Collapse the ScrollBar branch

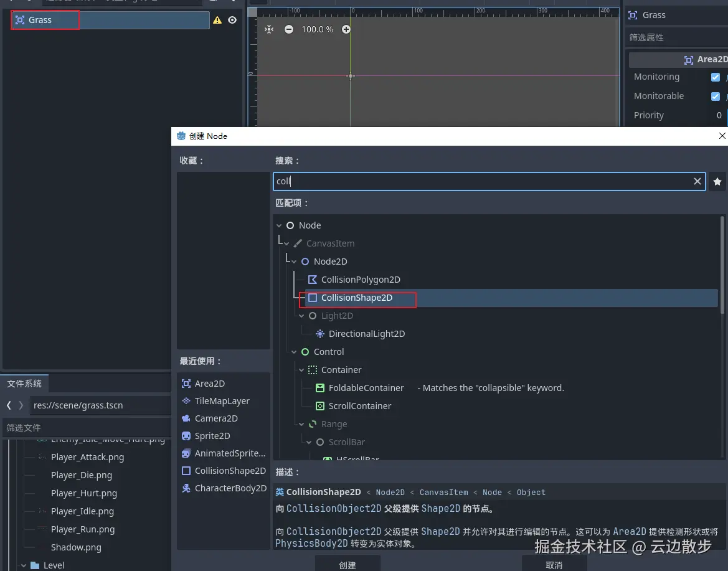point(309,443)
